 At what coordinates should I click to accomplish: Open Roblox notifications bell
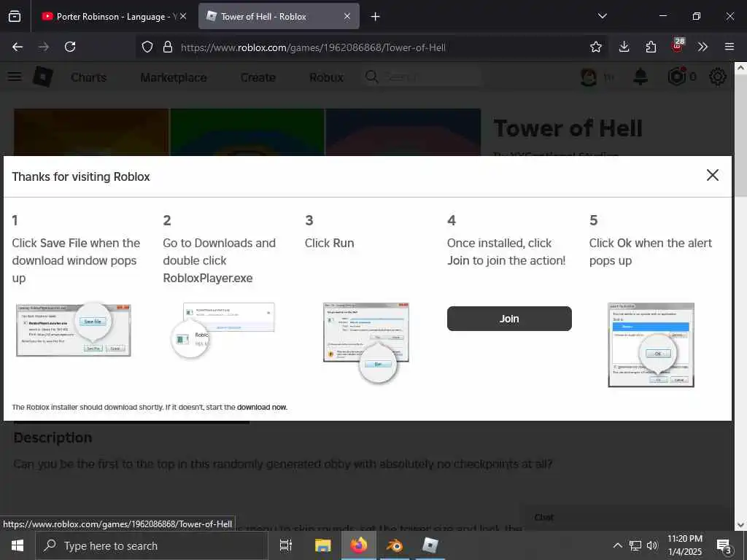pos(640,77)
